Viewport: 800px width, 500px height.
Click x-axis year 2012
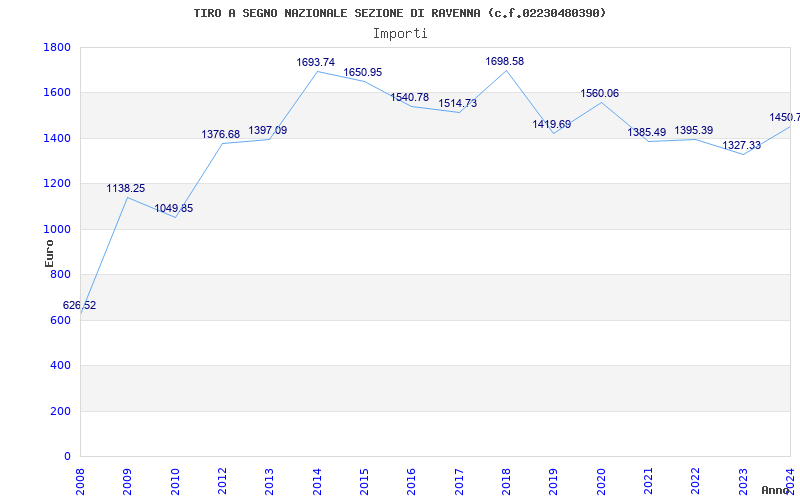(x=222, y=482)
